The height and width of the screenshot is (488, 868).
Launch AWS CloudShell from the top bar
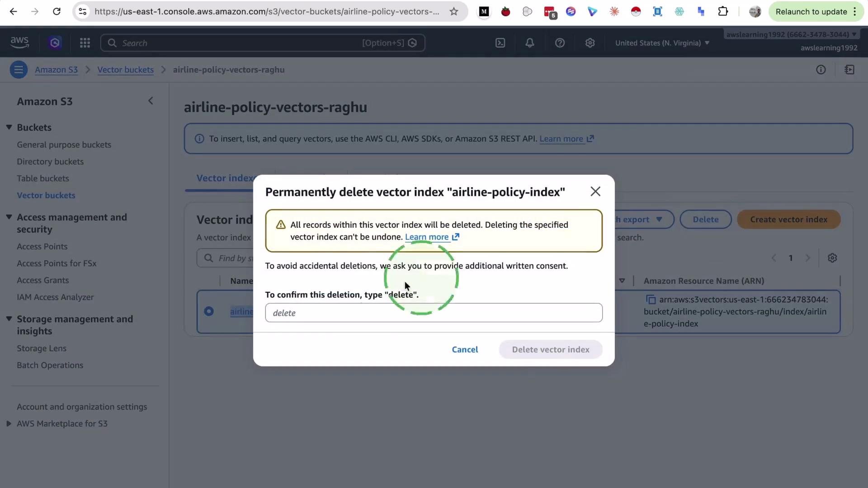pyautogui.click(x=500, y=43)
